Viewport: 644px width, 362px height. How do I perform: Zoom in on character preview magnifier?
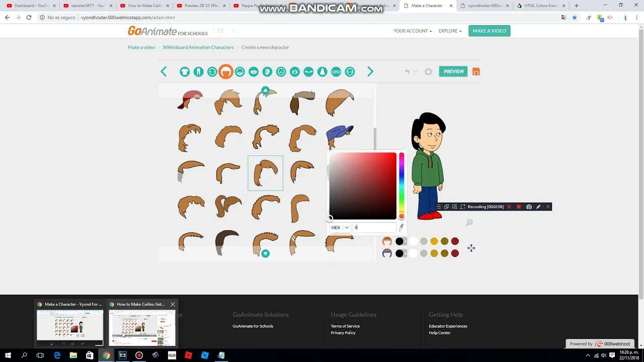click(x=469, y=222)
